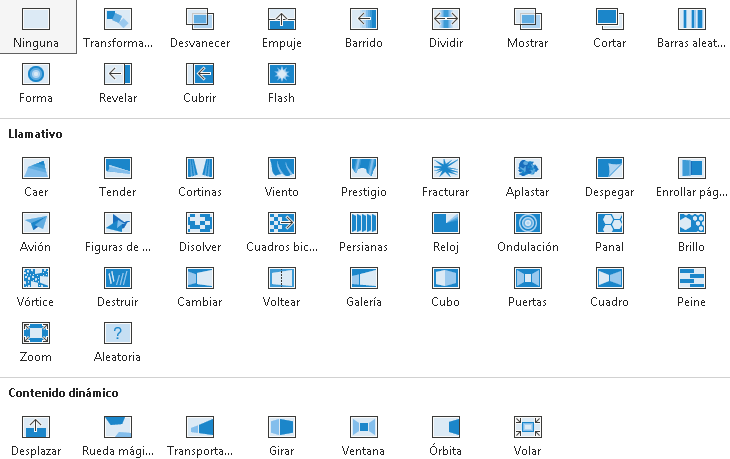Choose the Zoom transition effect

[36, 342]
